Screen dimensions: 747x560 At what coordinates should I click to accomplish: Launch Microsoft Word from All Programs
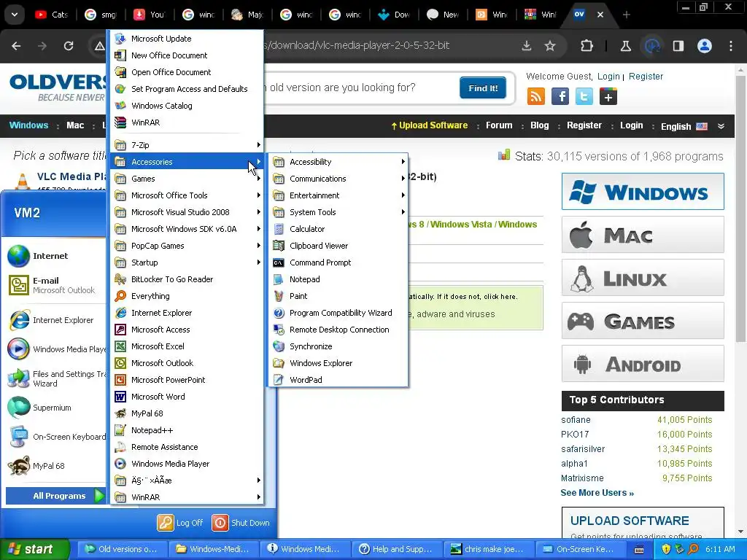click(187, 397)
